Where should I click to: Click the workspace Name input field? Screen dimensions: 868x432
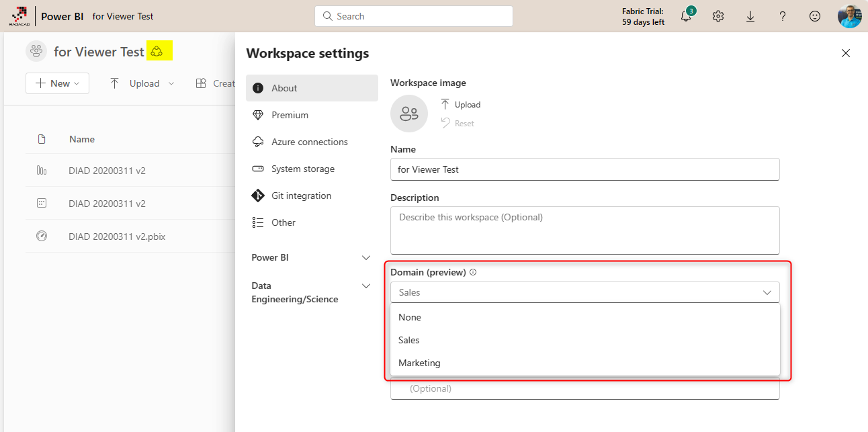(584, 169)
